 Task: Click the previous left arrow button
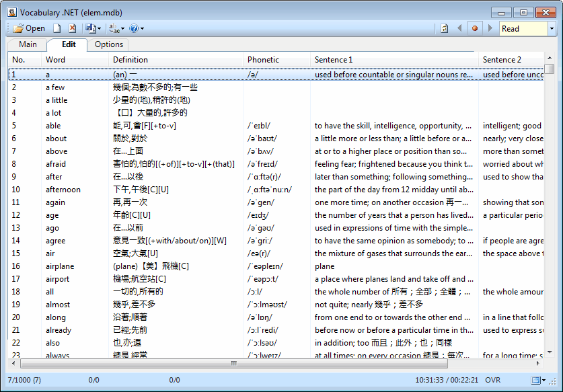pyautogui.click(x=459, y=28)
